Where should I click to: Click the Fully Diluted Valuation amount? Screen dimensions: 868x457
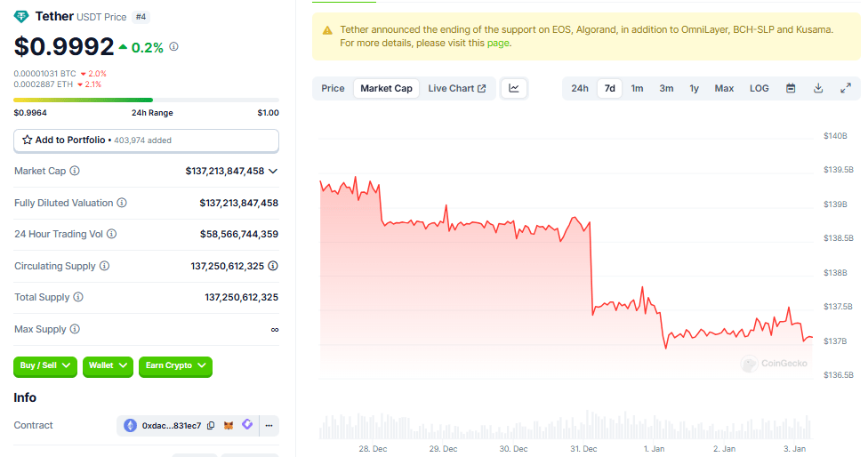[239, 204]
